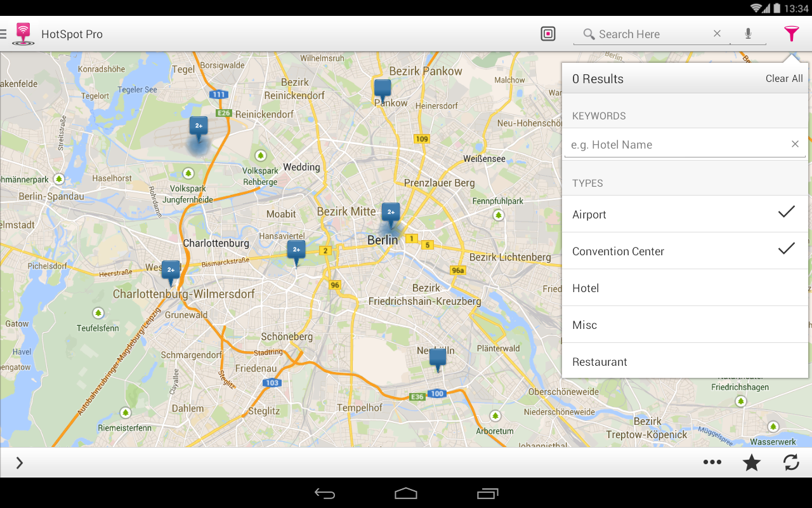Click the Bezirk Pankow map label
Viewport: 812px width, 508px height.
(426, 71)
